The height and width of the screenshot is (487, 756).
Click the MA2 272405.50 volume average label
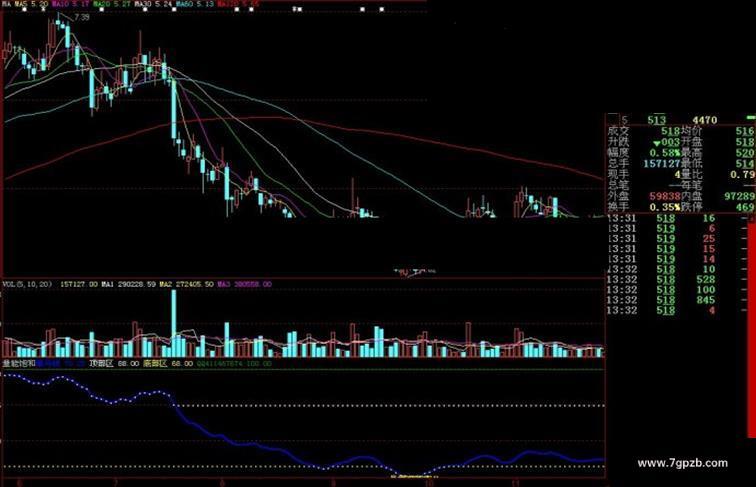187,284
